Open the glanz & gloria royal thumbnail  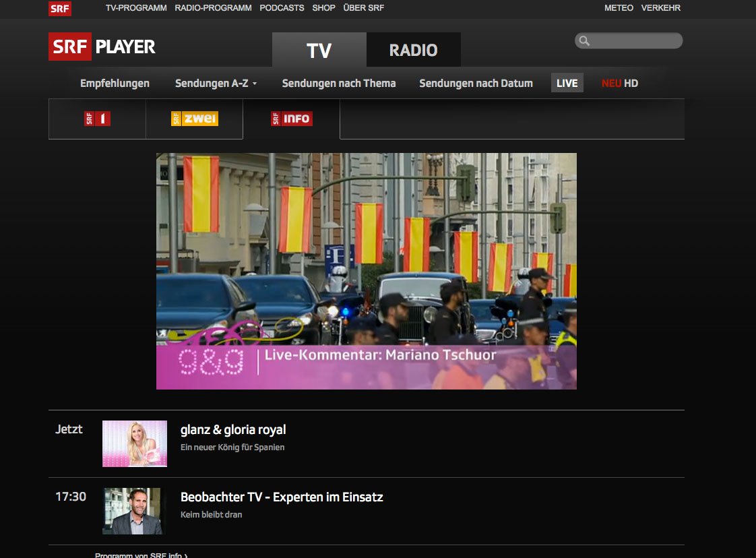[x=135, y=443]
